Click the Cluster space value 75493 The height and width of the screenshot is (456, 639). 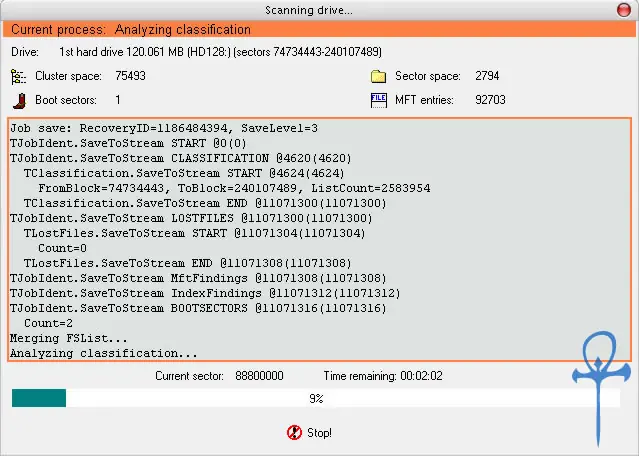tap(130, 76)
